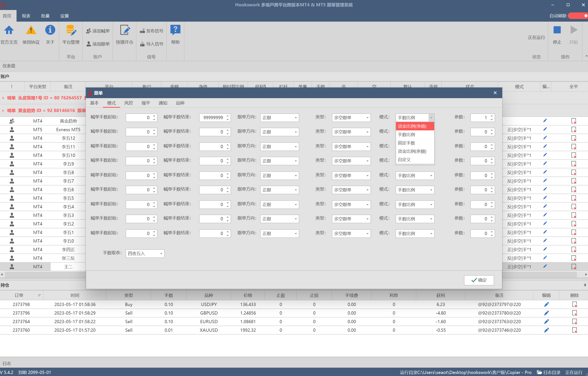Increase first row 参数 stepper value
588x376 pixels.
point(492,116)
